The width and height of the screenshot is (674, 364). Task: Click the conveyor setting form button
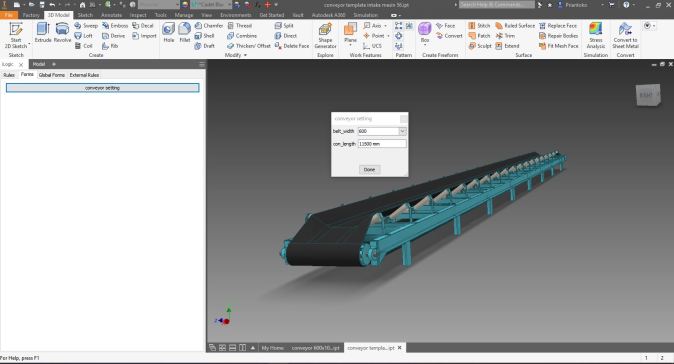102,88
